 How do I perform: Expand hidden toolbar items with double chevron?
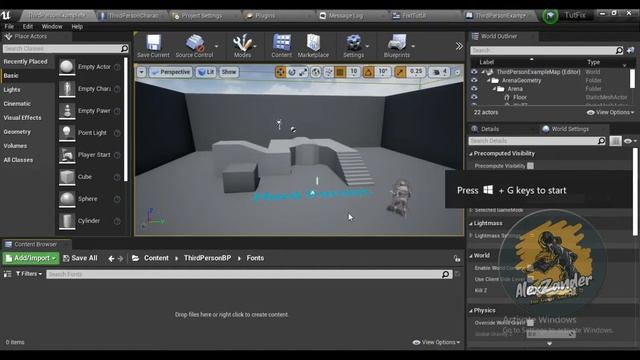459,46
